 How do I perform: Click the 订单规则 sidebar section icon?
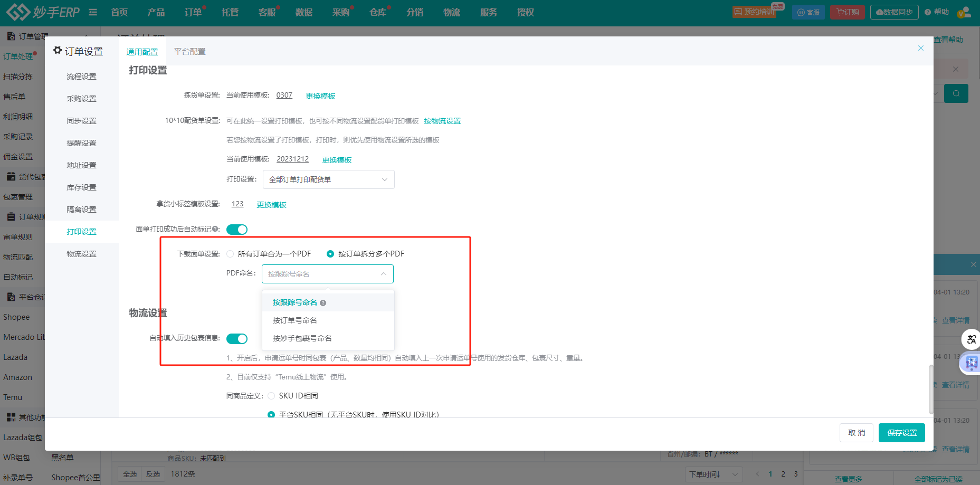[x=11, y=216]
